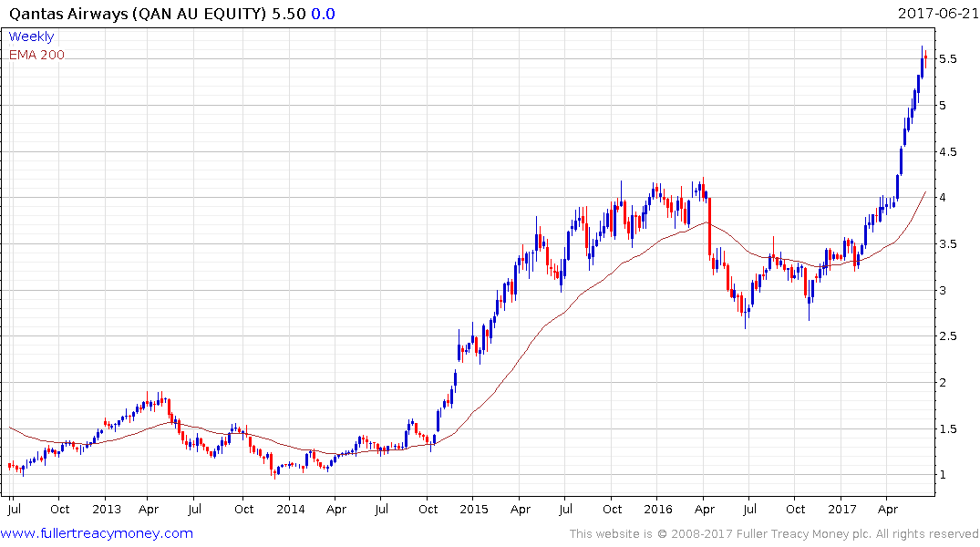Click the blue change value '0.0'
Screen dimensions: 980x547
click(x=323, y=14)
